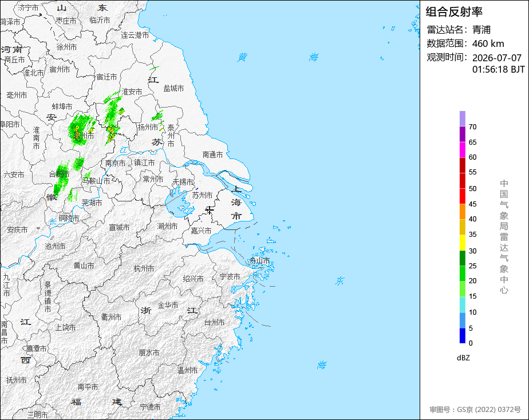Click the 审图号 GS京 (2022) 0372号 text

coord(475,410)
